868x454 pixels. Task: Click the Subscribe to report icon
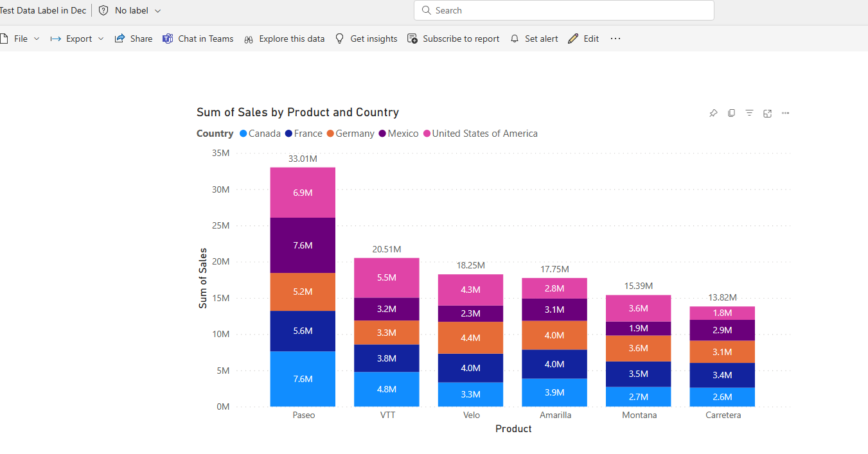pos(412,39)
